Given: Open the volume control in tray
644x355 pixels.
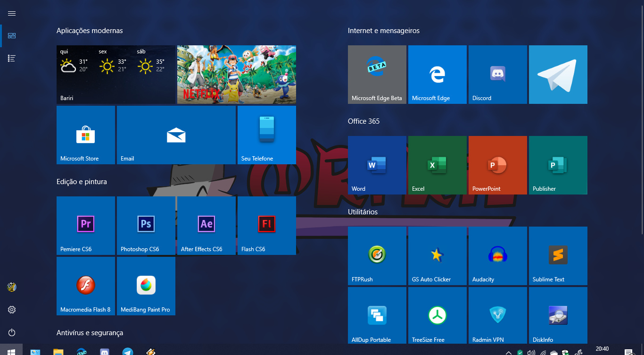Looking at the screenshot, I should [531, 352].
